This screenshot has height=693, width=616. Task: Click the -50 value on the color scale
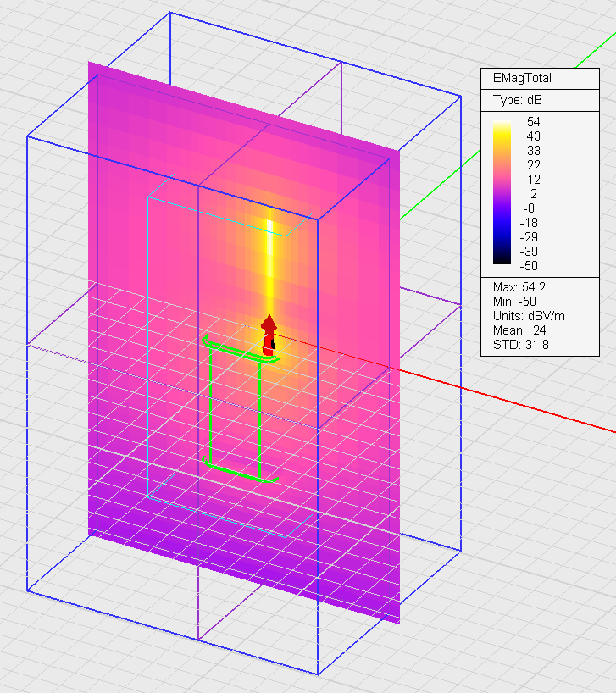pos(531,266)
